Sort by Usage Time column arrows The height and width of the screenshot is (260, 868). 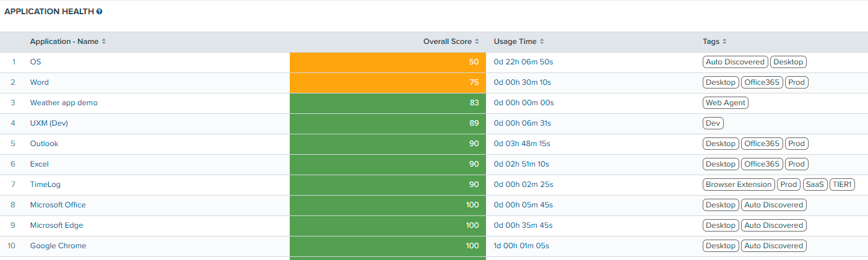coord(542,41)
